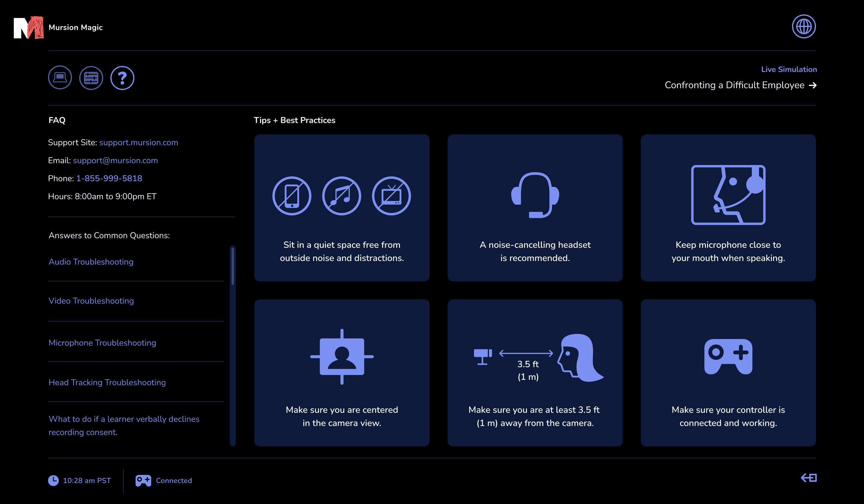Click the clock icon
The image size is (864, 504).
pyautogui.click(x=53, y=480)
